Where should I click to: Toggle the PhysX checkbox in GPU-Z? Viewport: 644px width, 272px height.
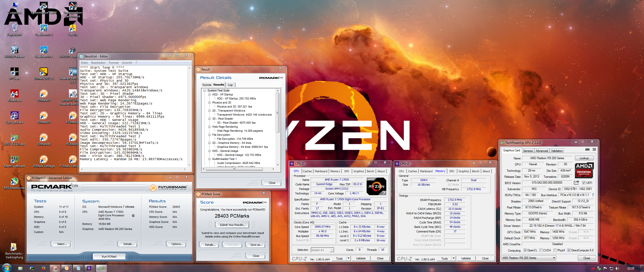tap(555, 250)
